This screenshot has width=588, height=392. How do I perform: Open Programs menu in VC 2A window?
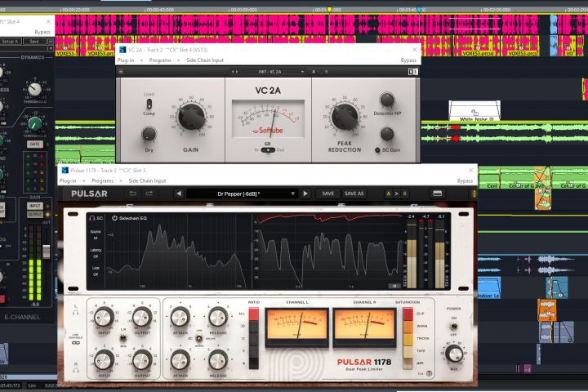click(160, 60)
